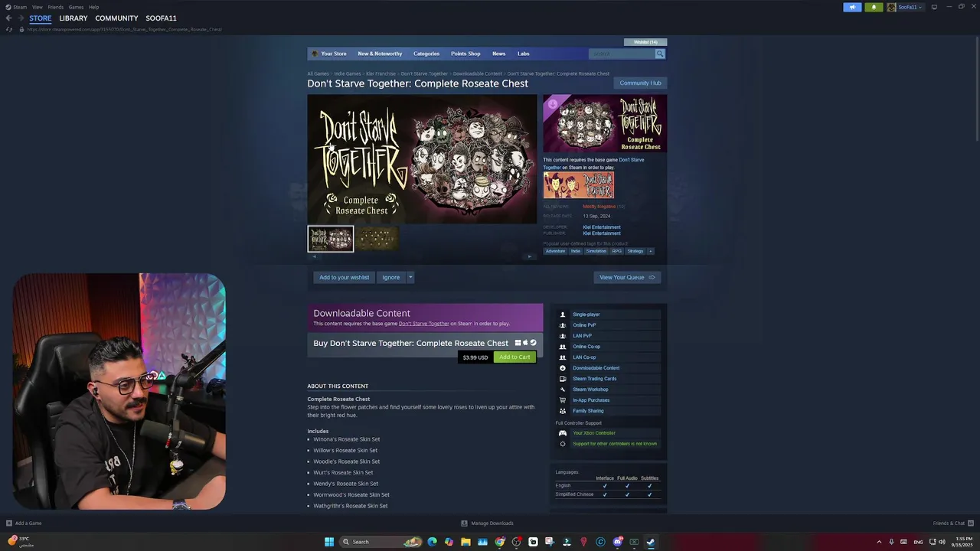Reload the store page

point(9,29)
